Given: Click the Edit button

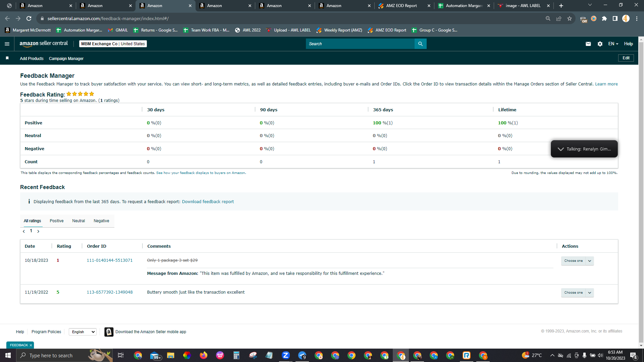Looking at the screenshot, I should pos(626,58).
